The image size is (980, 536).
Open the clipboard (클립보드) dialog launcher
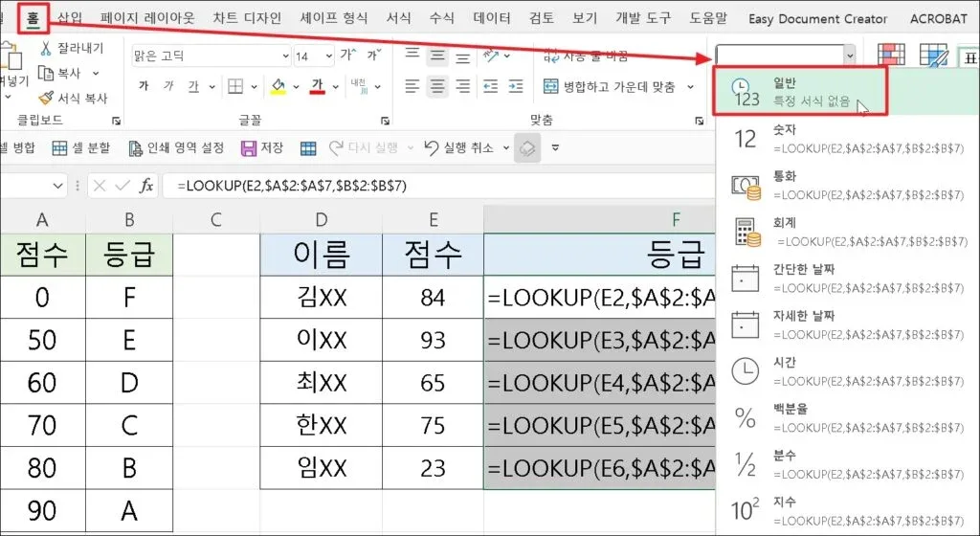(x=116, y=121)
